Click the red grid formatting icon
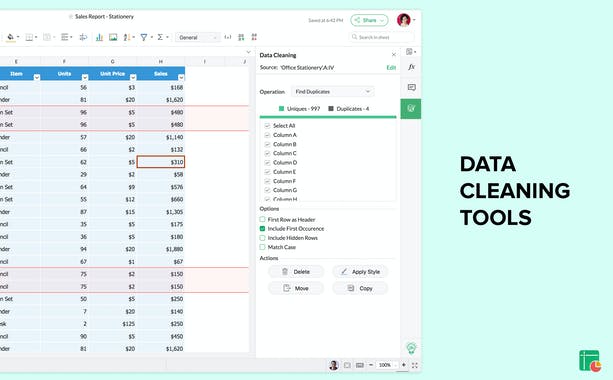This screenshot has width=613, height=380. [254, 37]
